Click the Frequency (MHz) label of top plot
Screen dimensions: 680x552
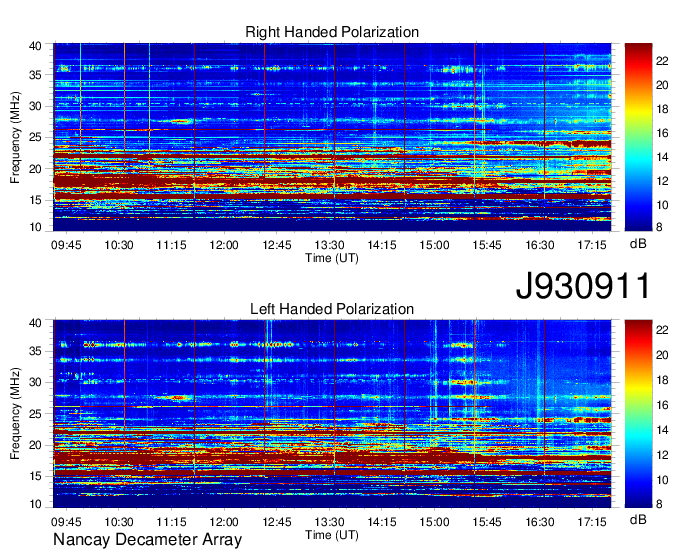coord(15,137)
